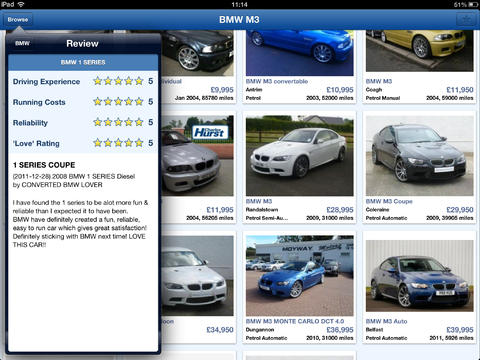Viewport: 480px width, 360px height.
Task: Tap the 1 SERIES COUPE review heading
Action: pos(44,165)
